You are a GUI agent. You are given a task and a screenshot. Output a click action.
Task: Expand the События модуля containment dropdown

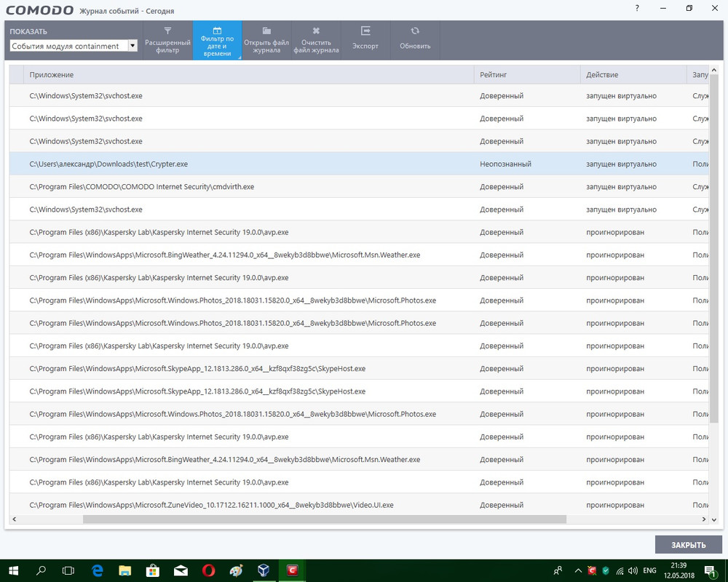coord(132,46)
